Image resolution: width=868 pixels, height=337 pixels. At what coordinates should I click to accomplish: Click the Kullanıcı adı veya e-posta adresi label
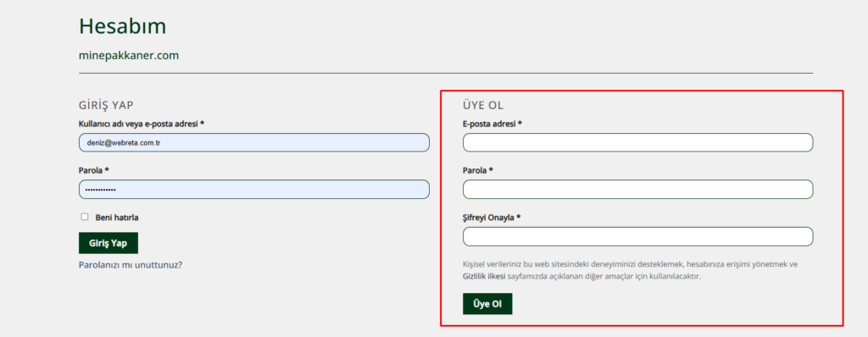[x=142, y=124]
